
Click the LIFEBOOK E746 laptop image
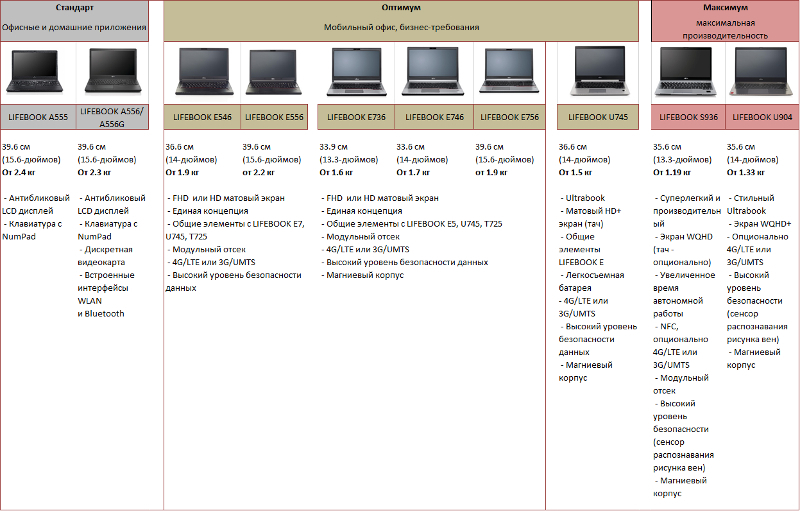pos(433,71)
